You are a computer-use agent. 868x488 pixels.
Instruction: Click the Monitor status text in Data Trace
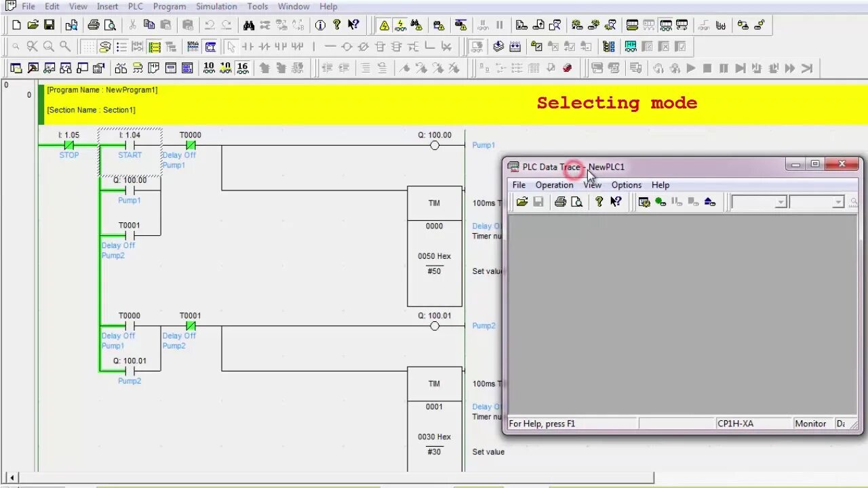tap(810, 424)
